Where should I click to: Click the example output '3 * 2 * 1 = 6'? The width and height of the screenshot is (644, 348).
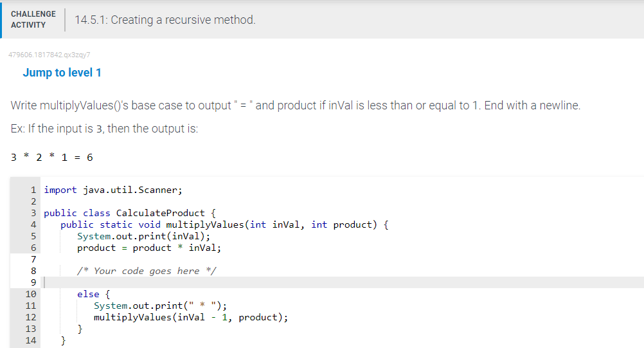tap(52, 158)
